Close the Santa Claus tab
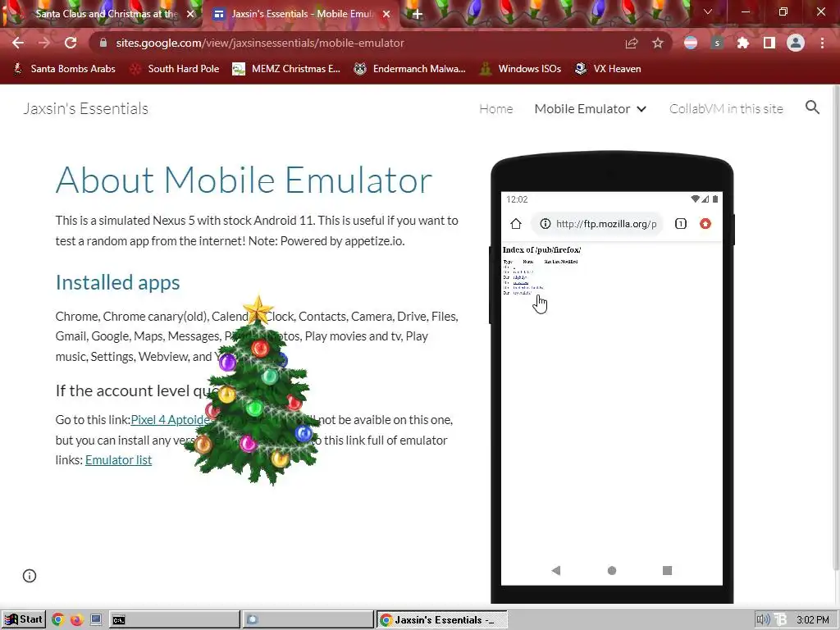This screenshot has width=840, height=630. [x=190, y=14]
